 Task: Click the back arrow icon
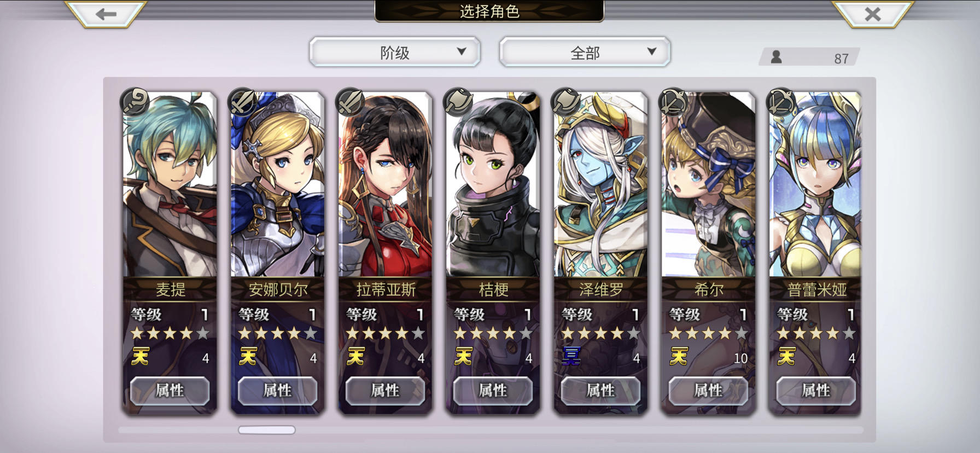pyautogui.click(x=106, y=14)
